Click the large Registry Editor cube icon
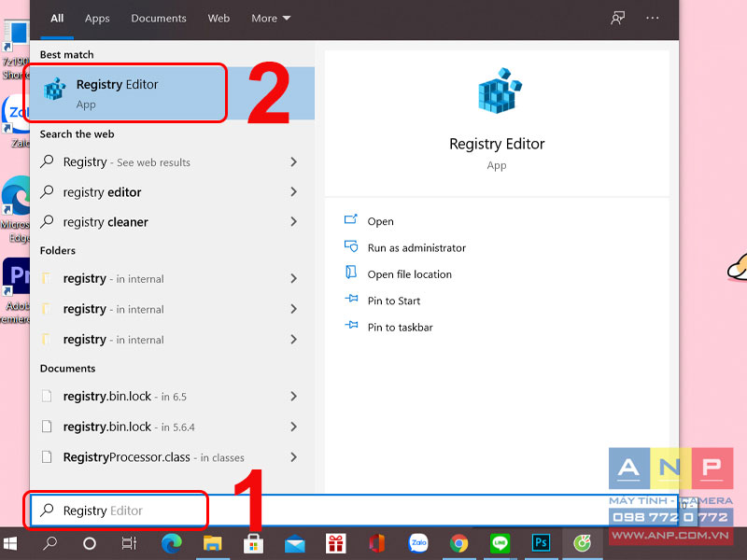This screenshot has height=560, width=747. 500,91
